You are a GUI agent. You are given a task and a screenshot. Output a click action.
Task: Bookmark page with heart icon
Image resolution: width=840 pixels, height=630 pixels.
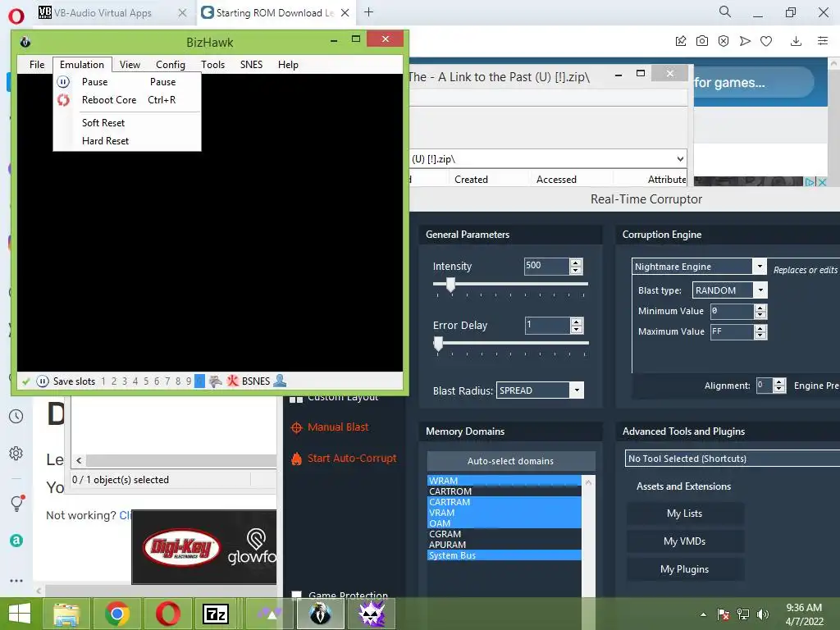click(766, 41)
